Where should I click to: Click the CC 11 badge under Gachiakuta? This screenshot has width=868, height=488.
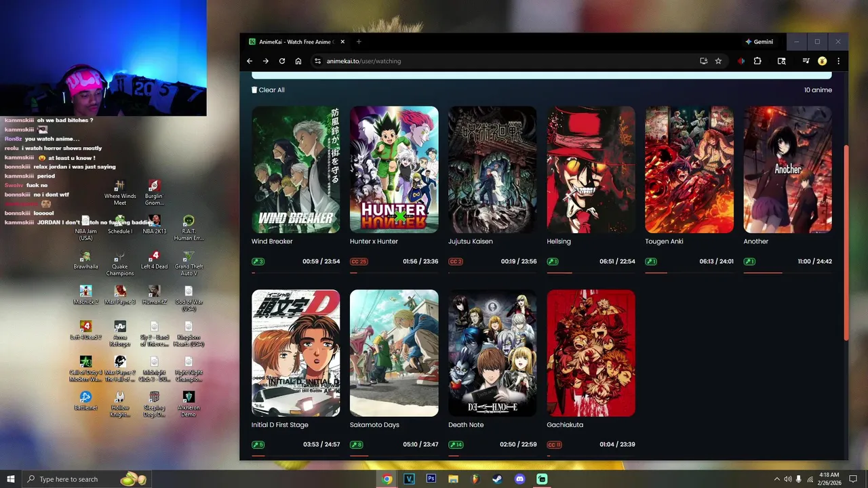(x=555, y=445)
